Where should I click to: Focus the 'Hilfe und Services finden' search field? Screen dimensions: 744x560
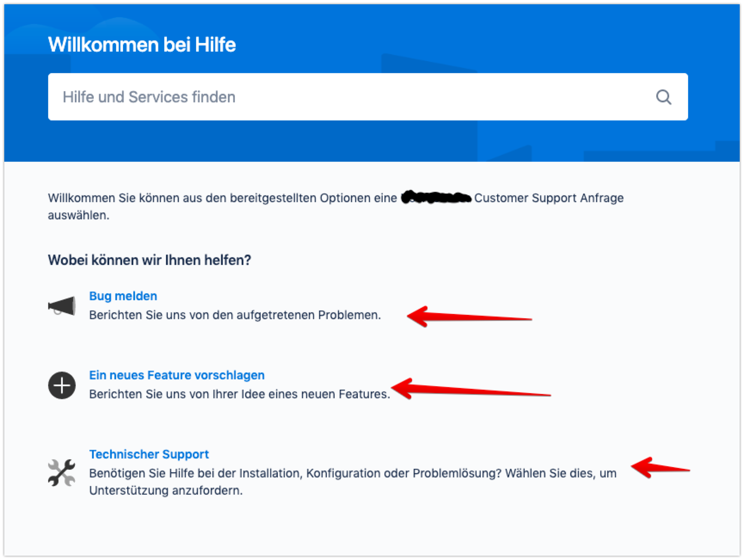pos(368,97)
